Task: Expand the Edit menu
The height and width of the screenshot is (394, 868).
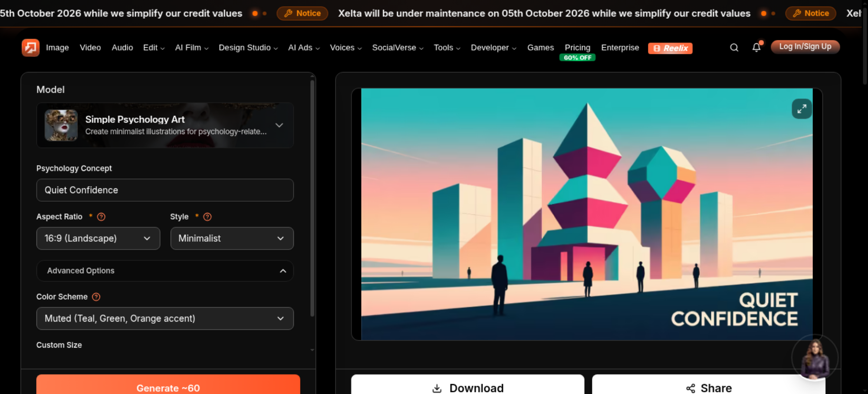Action: (154, 48)
